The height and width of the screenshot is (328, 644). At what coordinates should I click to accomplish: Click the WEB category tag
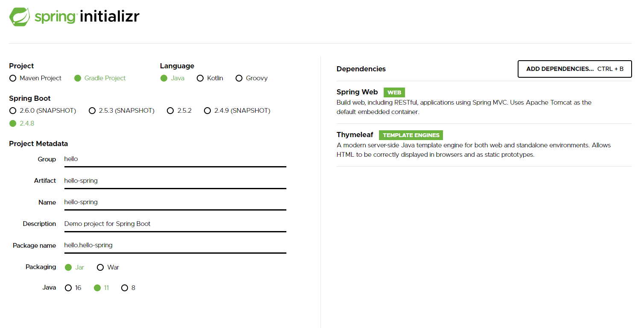point(394,92)
